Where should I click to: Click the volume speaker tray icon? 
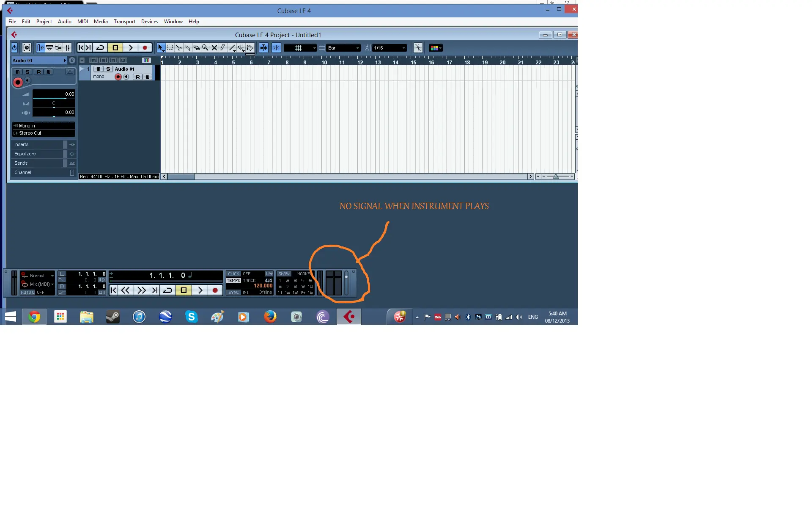519,317
